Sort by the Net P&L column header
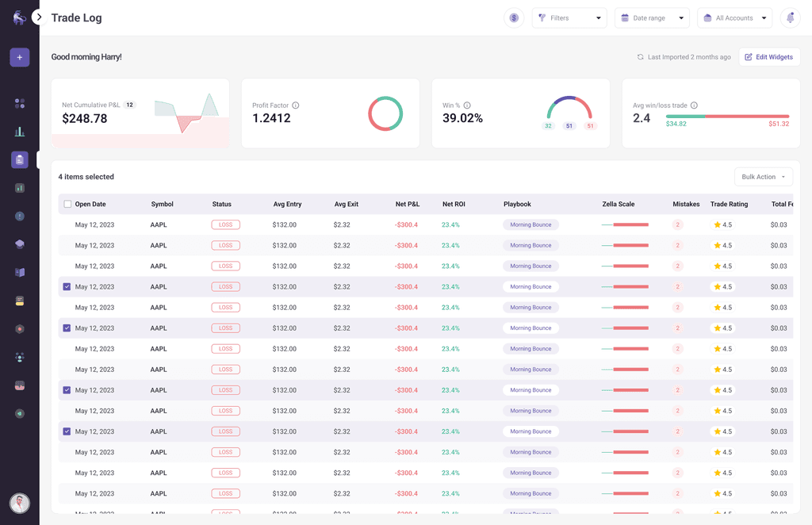The image size is (812, 525). click(x=407, y=204)
